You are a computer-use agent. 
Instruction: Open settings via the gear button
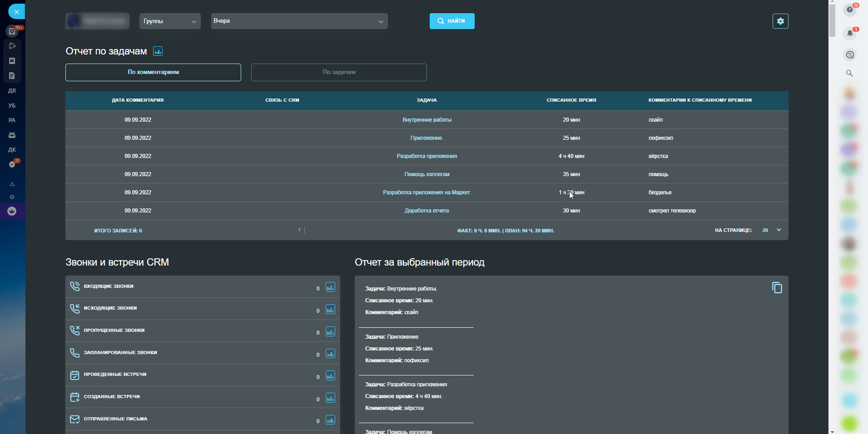[780, 21]
